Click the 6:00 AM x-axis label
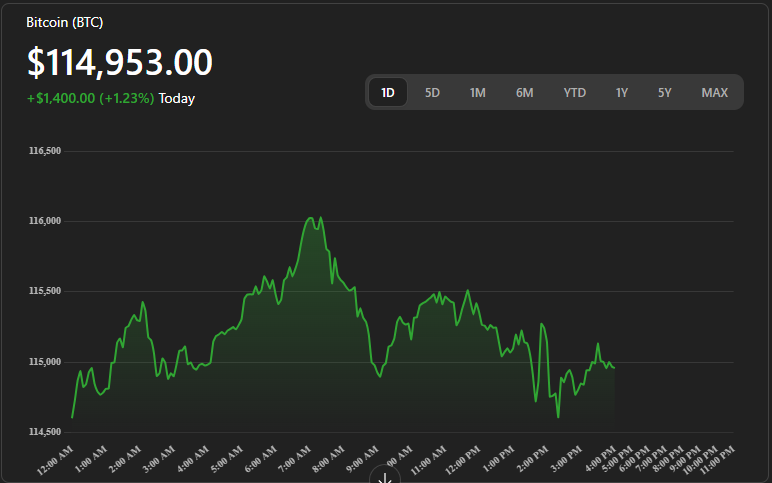Viewport: 772px width, 483px height. [x=261, y=459]
